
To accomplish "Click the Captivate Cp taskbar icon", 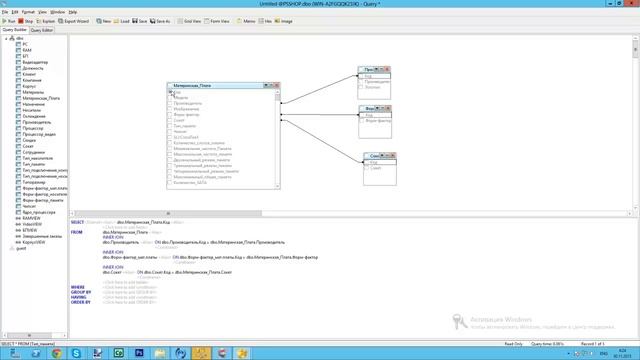I will [118, 353].
